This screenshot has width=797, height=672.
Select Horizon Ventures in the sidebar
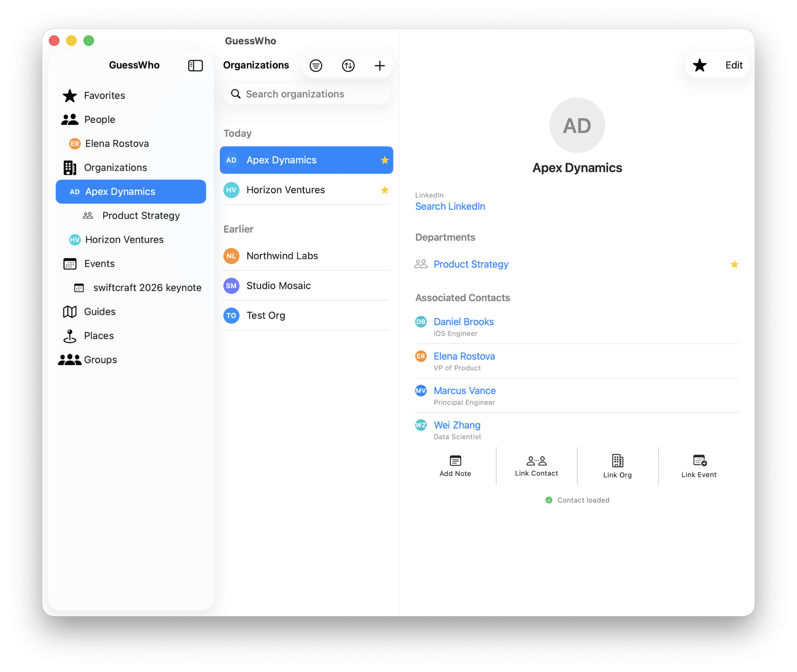click(x=131, y=240)
